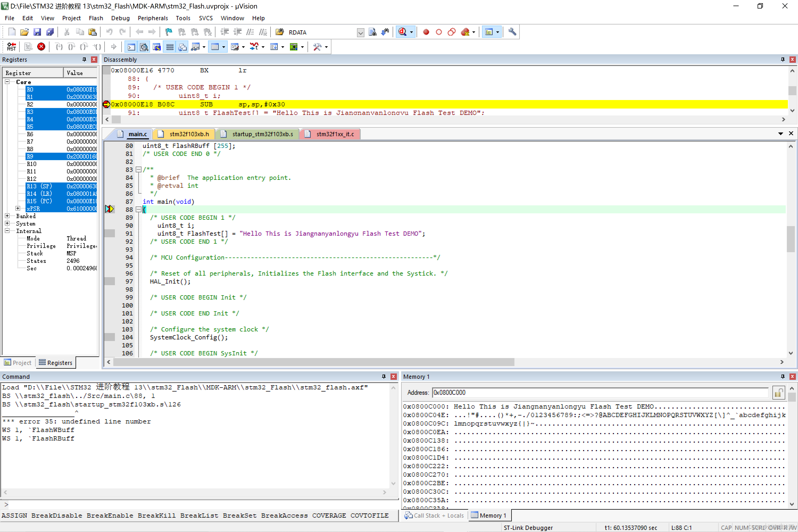798x532 pixels.
Task: Collapse code fold at line 88
Action: pos(138,209)
